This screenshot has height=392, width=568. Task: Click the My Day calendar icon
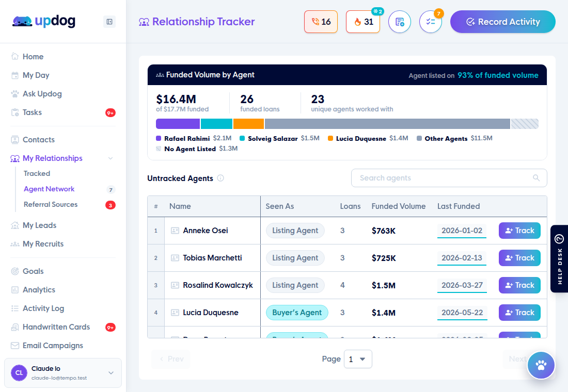(x=15, y=75)
